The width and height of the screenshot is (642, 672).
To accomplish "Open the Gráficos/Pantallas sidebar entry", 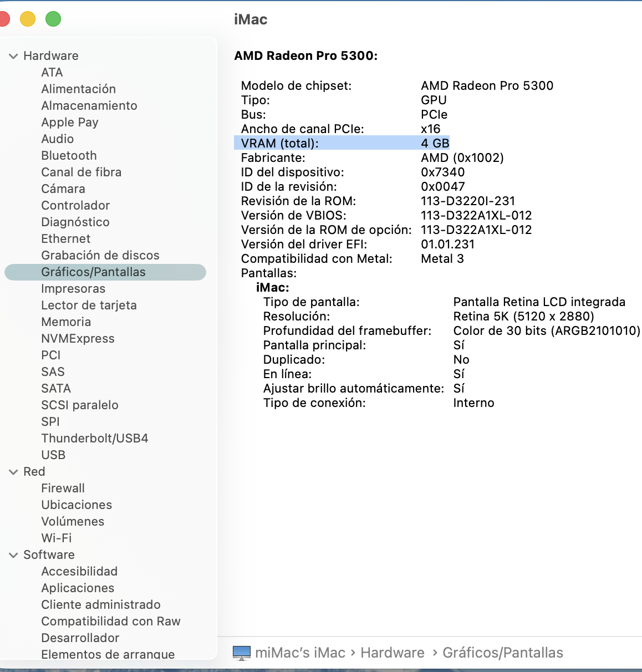I will tap(93, 272).
